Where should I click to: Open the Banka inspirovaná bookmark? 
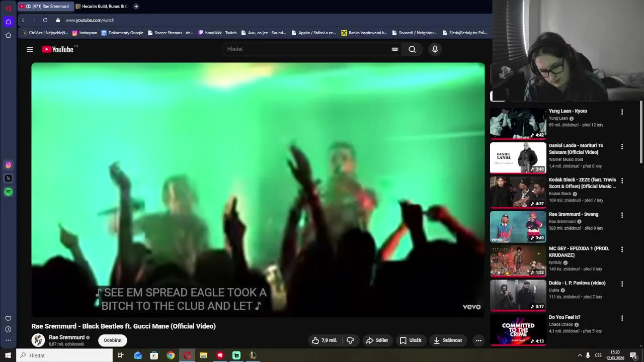pos(364,33)
